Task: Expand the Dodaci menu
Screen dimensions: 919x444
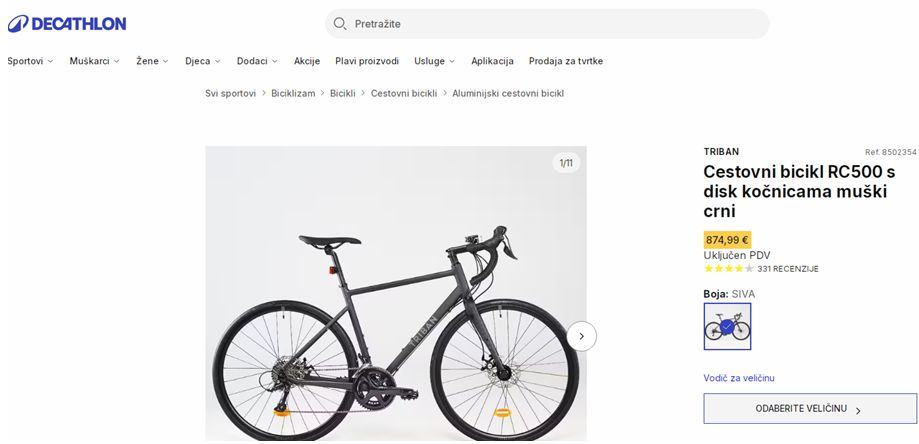Action: 257,61
